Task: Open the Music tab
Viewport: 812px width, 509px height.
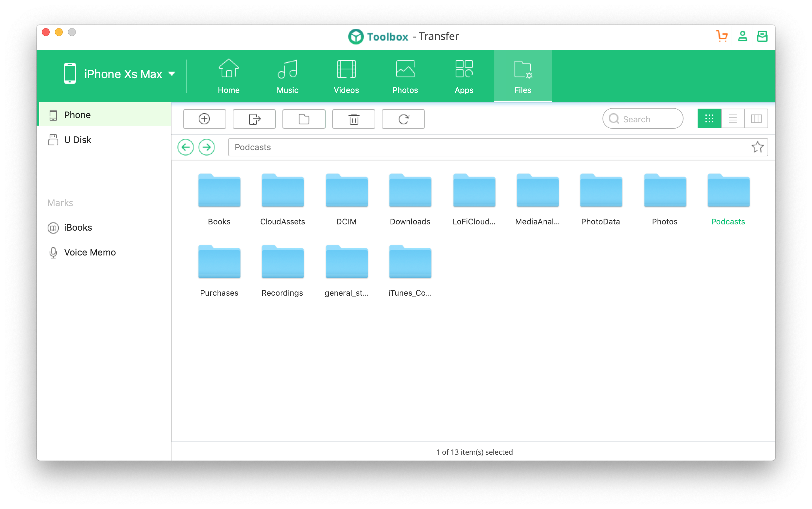Action: (287, 77)
